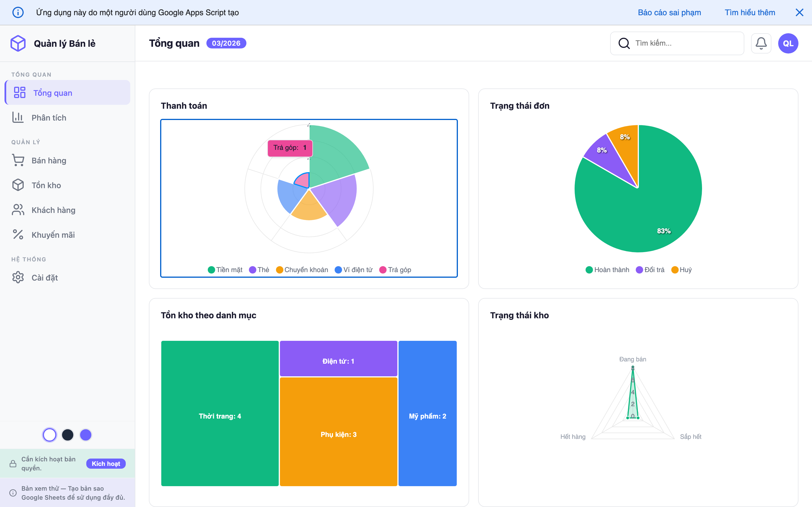The width and height of the screenshot is (812, 507).
Task: Open the Tìm hiểu thêm link
Action: pos(750,12)
